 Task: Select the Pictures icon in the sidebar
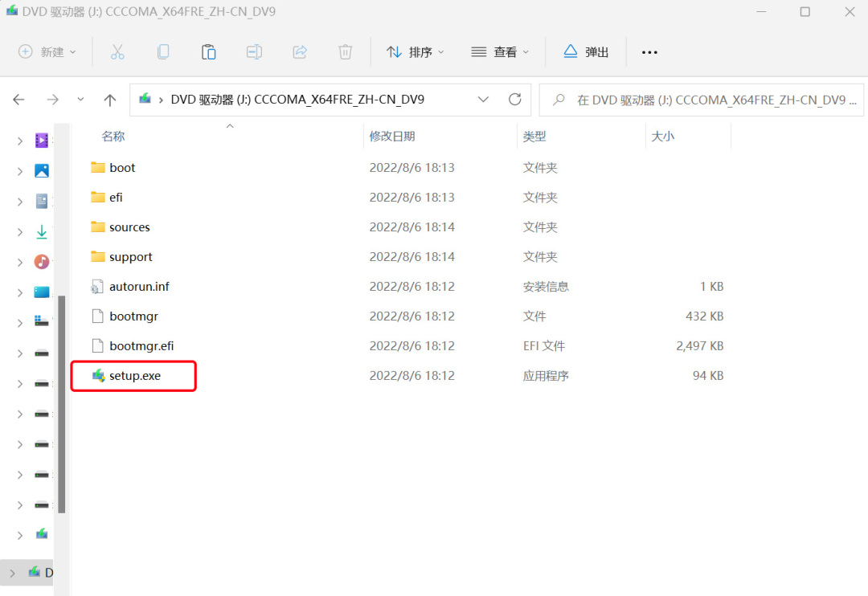coord(41,171)
